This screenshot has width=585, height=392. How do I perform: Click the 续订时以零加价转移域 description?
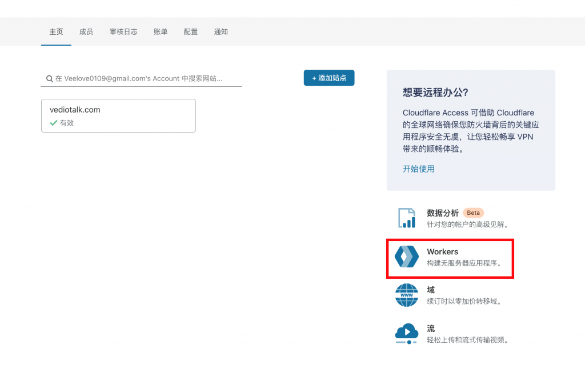pyautogui.click(x=465, y=301)
